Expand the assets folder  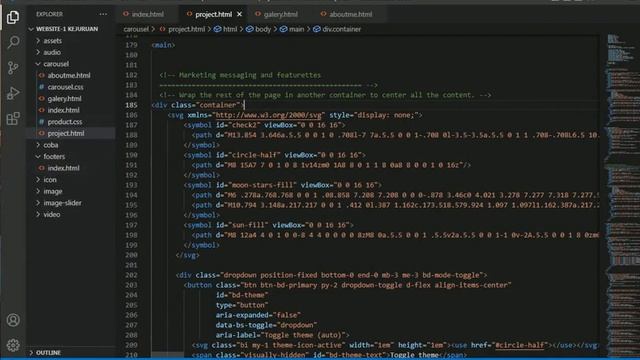[52, 41]
